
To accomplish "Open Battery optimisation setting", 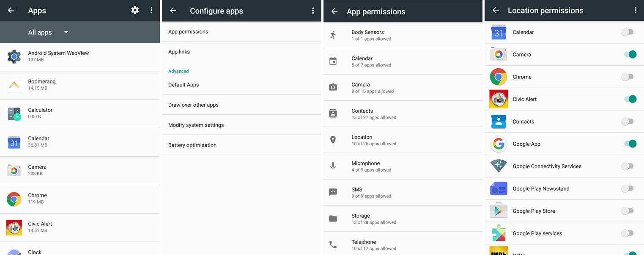I will point(241,145).
